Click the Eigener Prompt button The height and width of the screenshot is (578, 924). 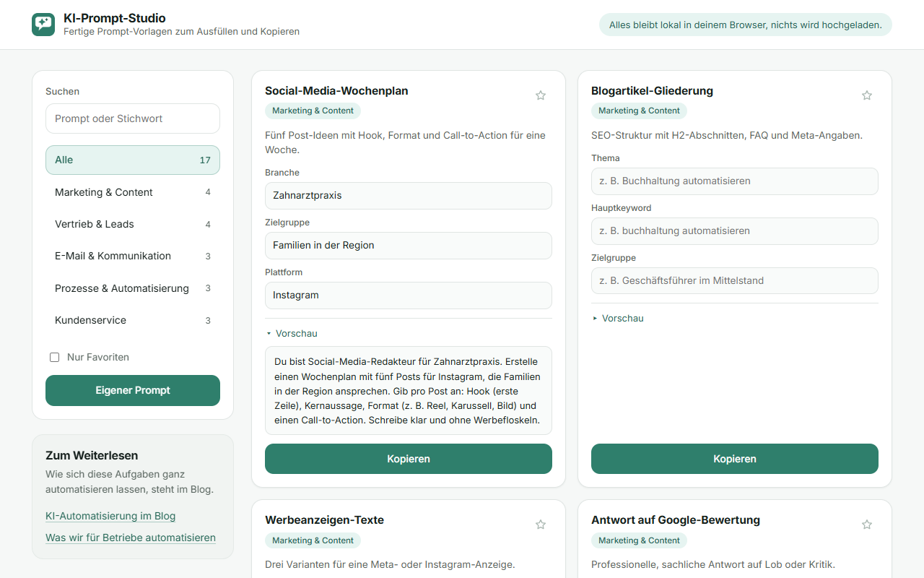133,390
